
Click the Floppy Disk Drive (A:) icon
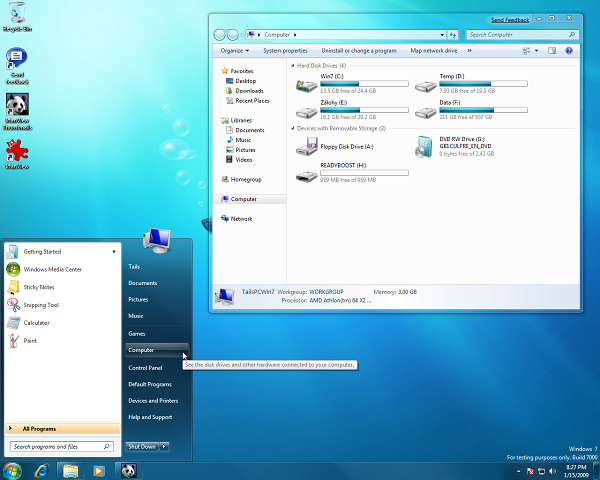[307, 149]
